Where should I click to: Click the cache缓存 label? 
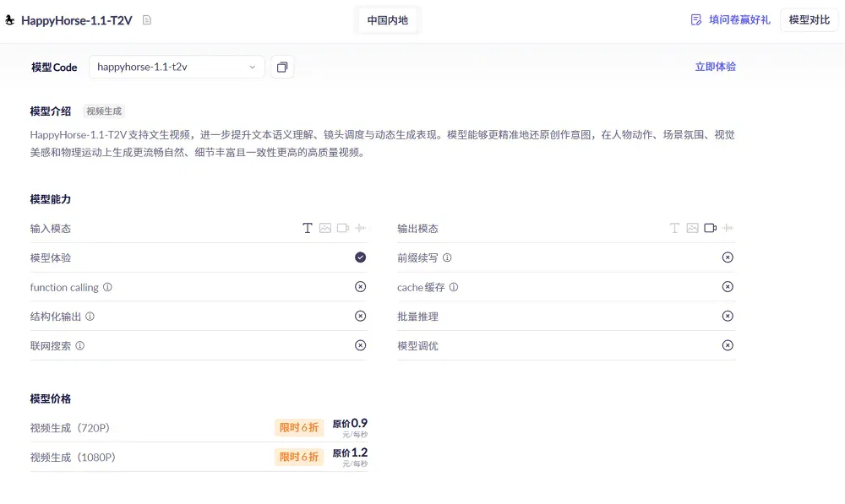pyautogui.click(x=421, y=288)
